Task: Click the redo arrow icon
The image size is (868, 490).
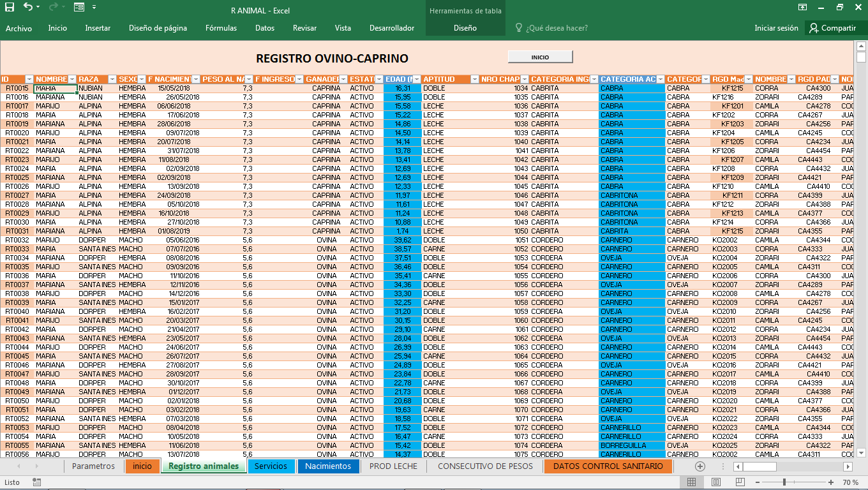Action: pyautogui.click(x=52, y=7)
